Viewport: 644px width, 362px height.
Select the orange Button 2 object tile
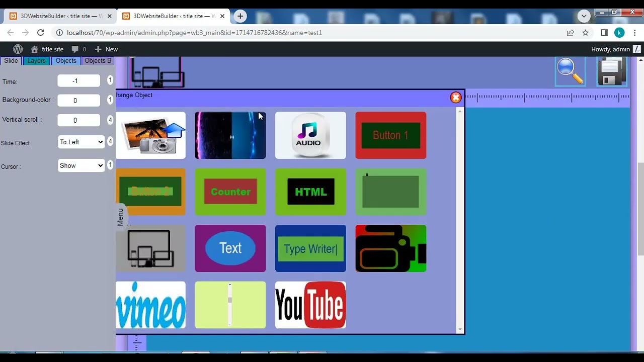click(150, 192)
